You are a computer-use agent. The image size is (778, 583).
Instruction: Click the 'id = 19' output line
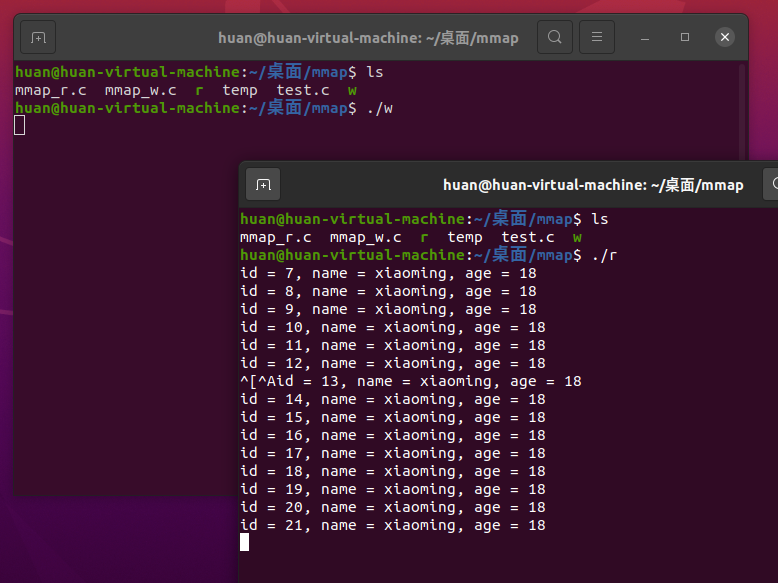pyautogui.click(x=393, y=489)
